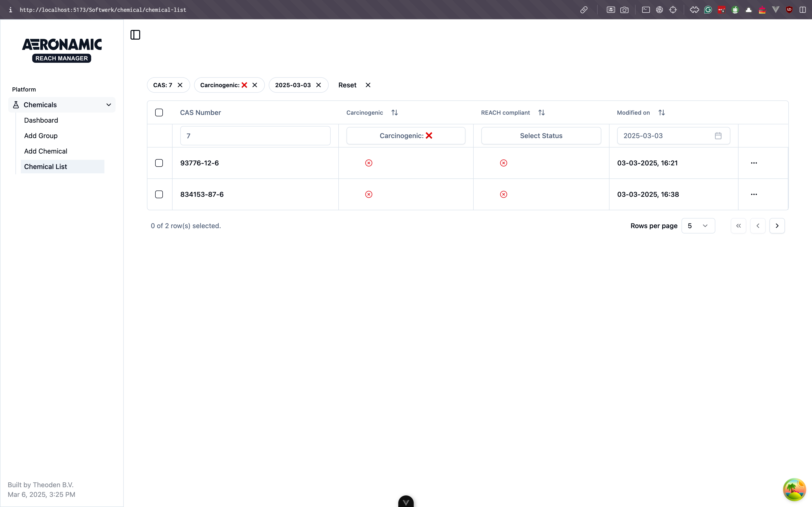The image size is (812, 507).
Task: Open the Select Status filter dropdown
Action: [541, 136]
